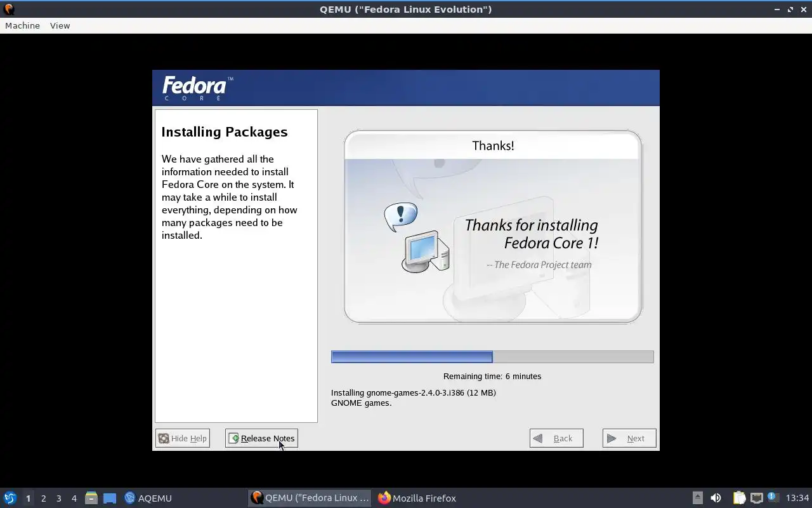This screenshot has width=812, height=508.
Task: Click the Fedora Core logo
Action: tap(197, 88)
